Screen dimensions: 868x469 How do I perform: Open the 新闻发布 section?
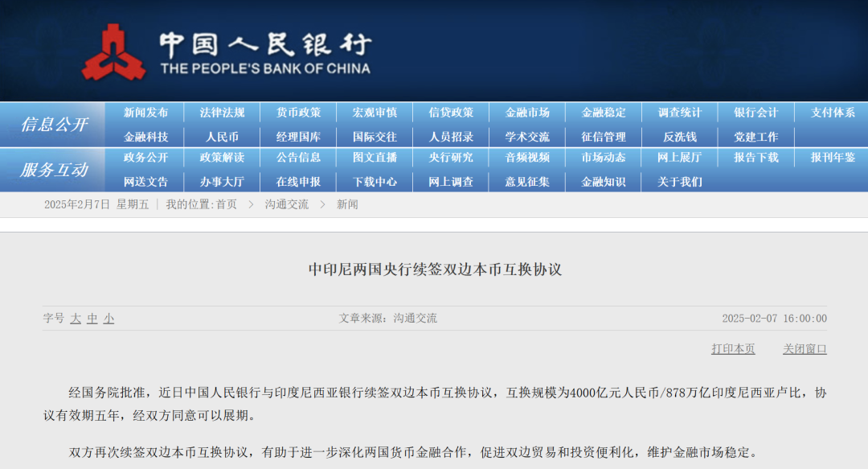[x=145, y=113]
